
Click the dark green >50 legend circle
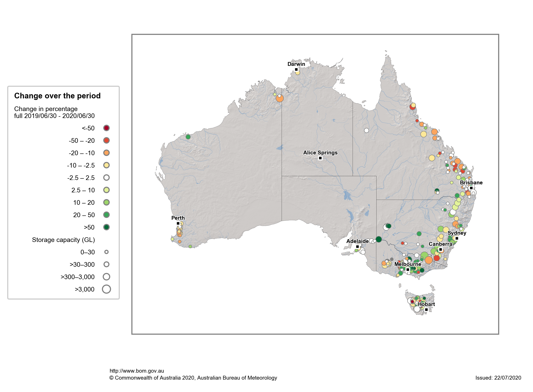pyautogui.click(x=106, y=227)
